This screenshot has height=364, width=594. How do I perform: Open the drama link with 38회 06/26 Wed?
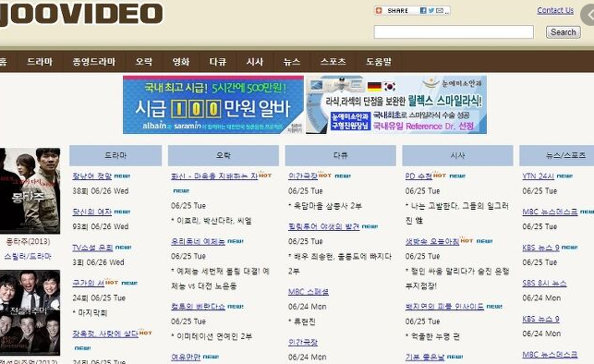(92, 176)
